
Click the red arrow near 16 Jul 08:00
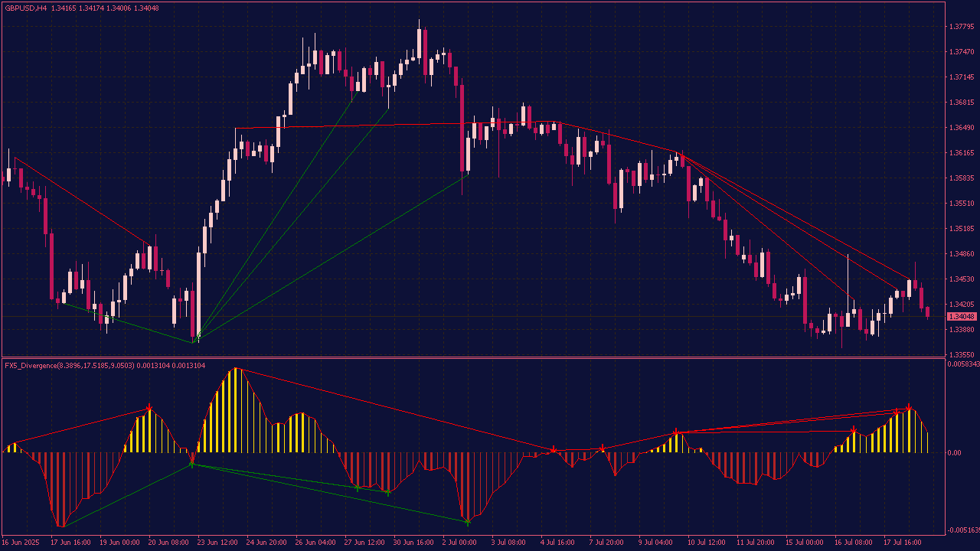(854, 430)
